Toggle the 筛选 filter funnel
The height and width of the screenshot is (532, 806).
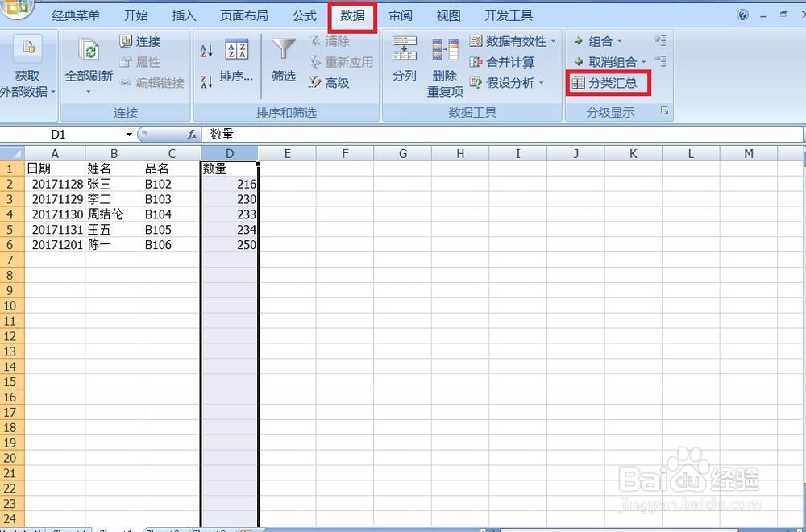[284, 60]
